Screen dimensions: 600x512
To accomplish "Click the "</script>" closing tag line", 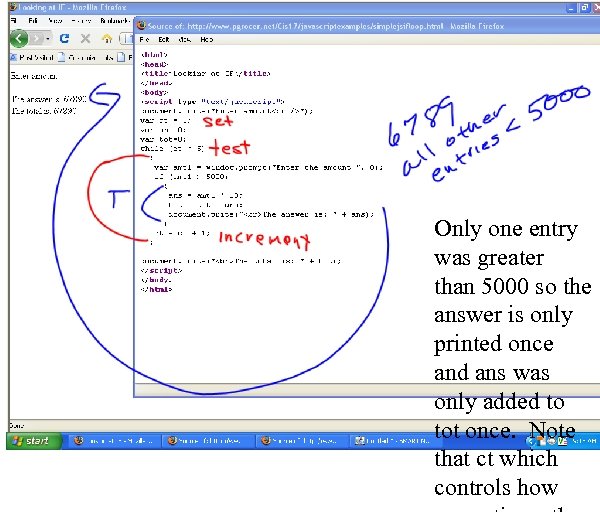I will coord(161,271).
